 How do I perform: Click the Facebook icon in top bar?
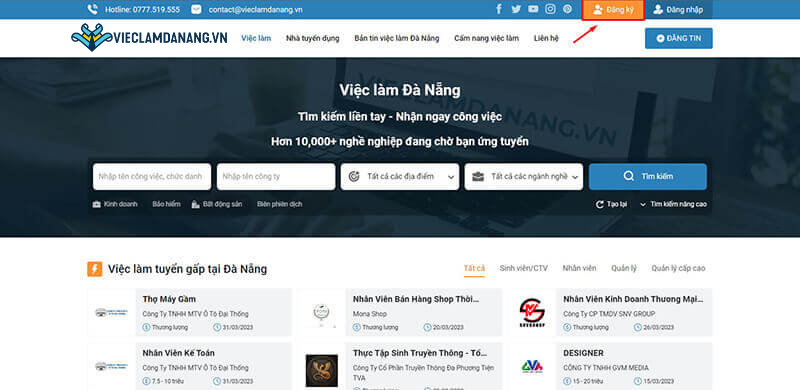499,9
